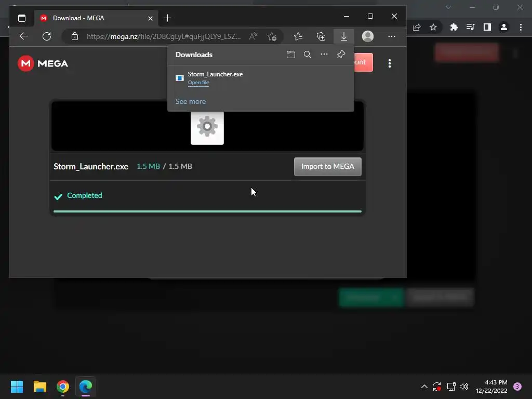Viewport: 532px width, 399px height.
Task: Click the Share icon in the Chrome window
Action: pyautogui.click(x=417, y=27)
